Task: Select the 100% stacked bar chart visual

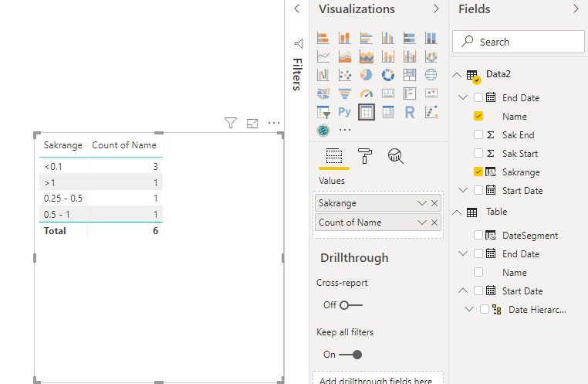Action: coord(410,38)
